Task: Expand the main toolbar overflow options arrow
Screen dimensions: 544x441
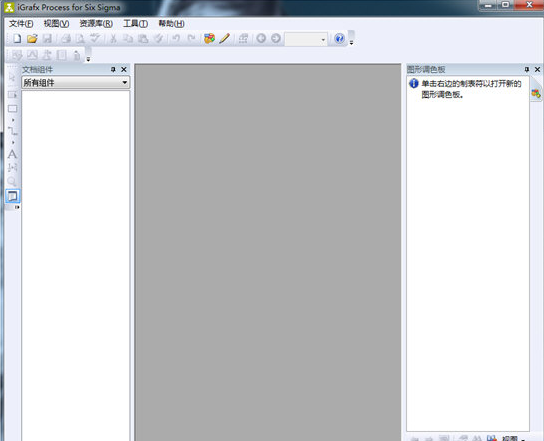Action: 351,43
